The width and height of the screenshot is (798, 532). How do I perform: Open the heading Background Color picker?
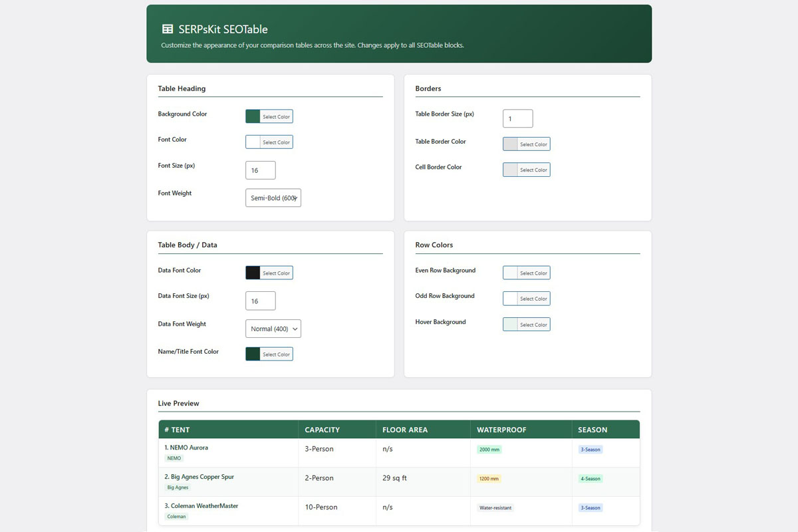click(269, 116)
